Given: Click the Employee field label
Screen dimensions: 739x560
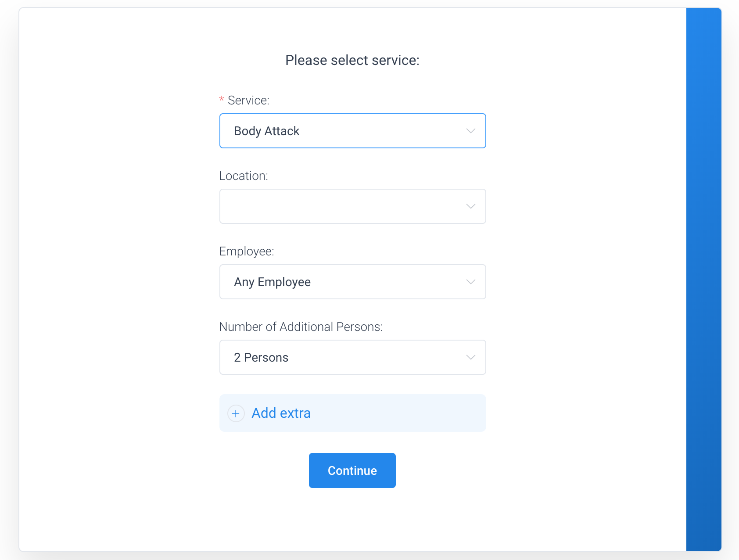Looking at the screenshot, I should pos(247,251).
